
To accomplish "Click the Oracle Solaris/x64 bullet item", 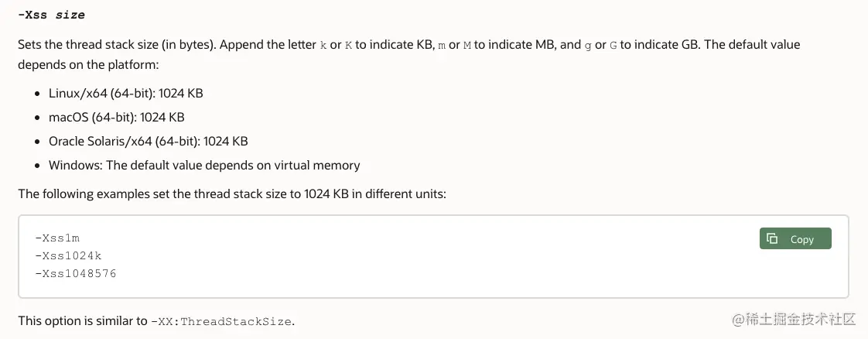I will [148, 142].
